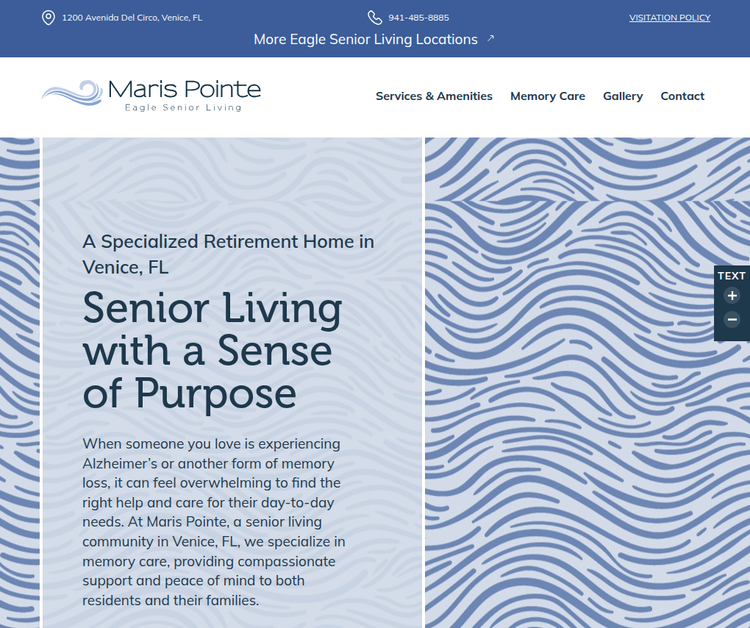Screen dimensions: 750x628
Task: Click the Senior Living with a Sense of Purpose heading
Action: [212, 350]
